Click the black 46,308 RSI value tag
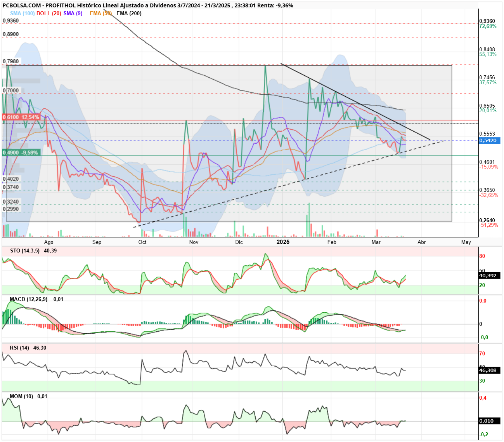Image resolution: width=504 pixels, height=442 pixels. point(489,371)
